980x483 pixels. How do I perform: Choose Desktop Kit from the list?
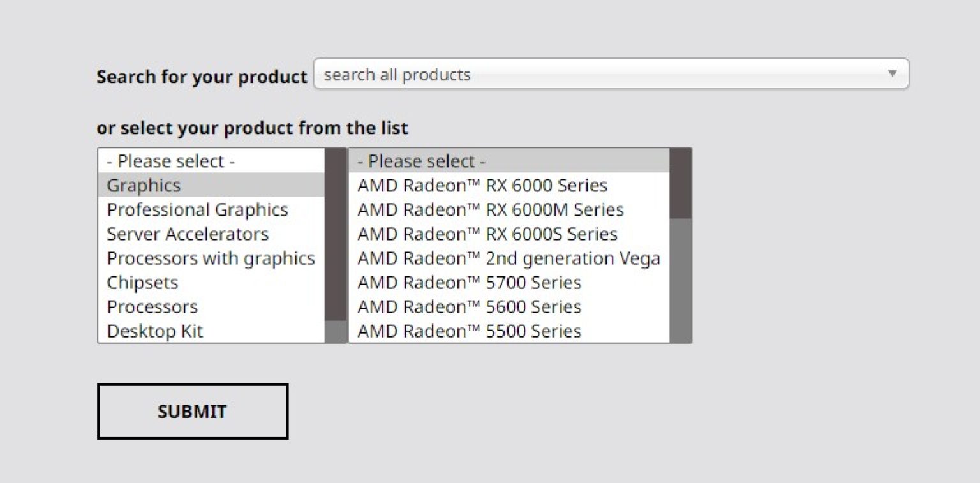(154, 331)
